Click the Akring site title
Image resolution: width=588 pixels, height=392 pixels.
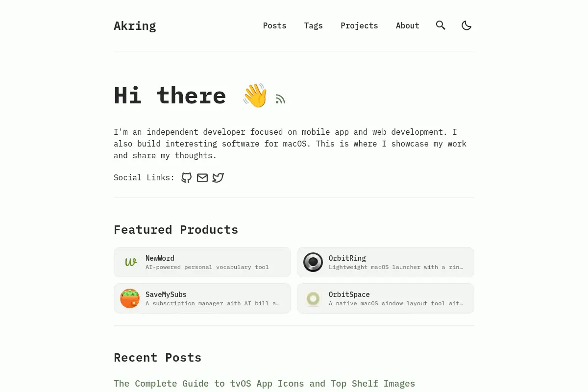click(x=135, y=25)
